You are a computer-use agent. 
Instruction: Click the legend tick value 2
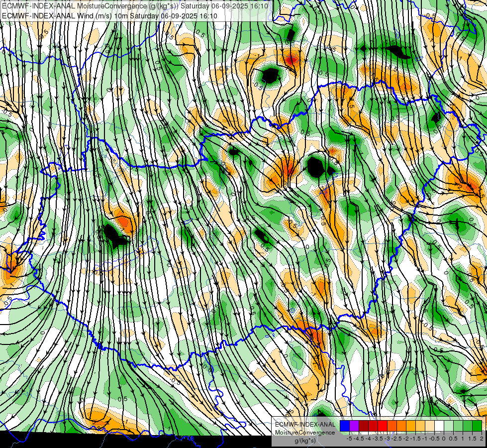pyautogui.click(x=482, y=439)
